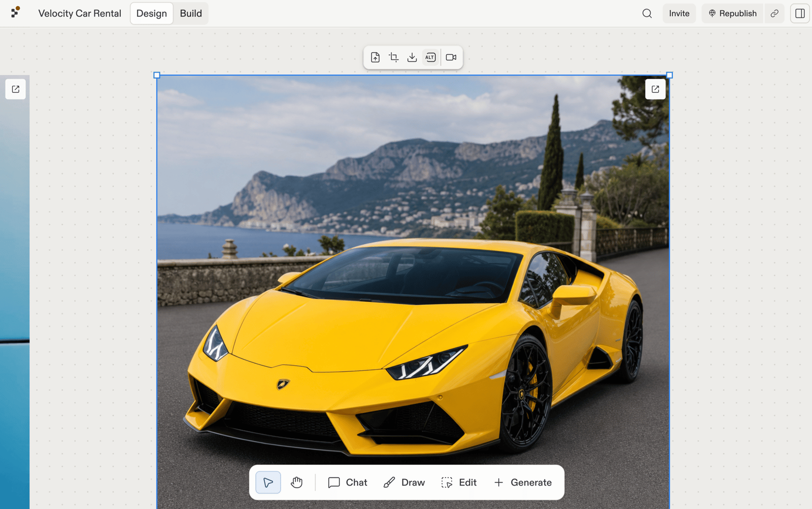This screenshot has height=509, width=812.
Task: Click the top-left selection handle of image
Action: pyautogui.click(x=157, y=75)
